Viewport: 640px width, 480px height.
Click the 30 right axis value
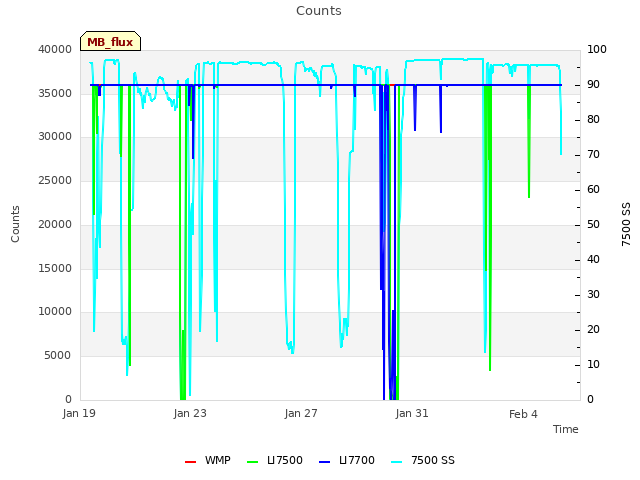tap(593, 295)
